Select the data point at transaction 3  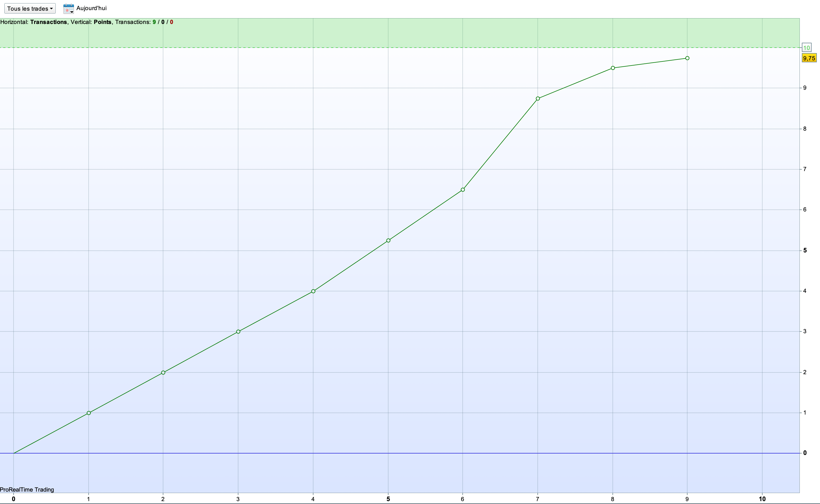238,332
